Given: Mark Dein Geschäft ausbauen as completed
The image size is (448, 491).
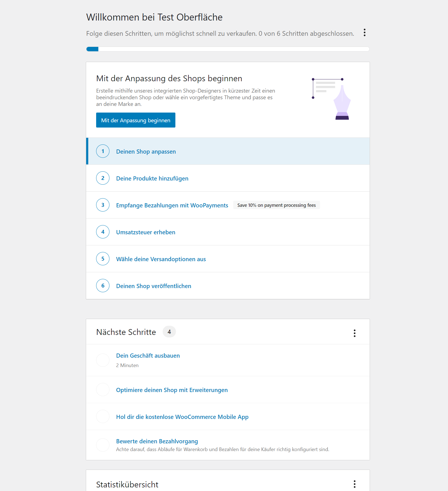Looking at the screenshot, I should 103,360.
